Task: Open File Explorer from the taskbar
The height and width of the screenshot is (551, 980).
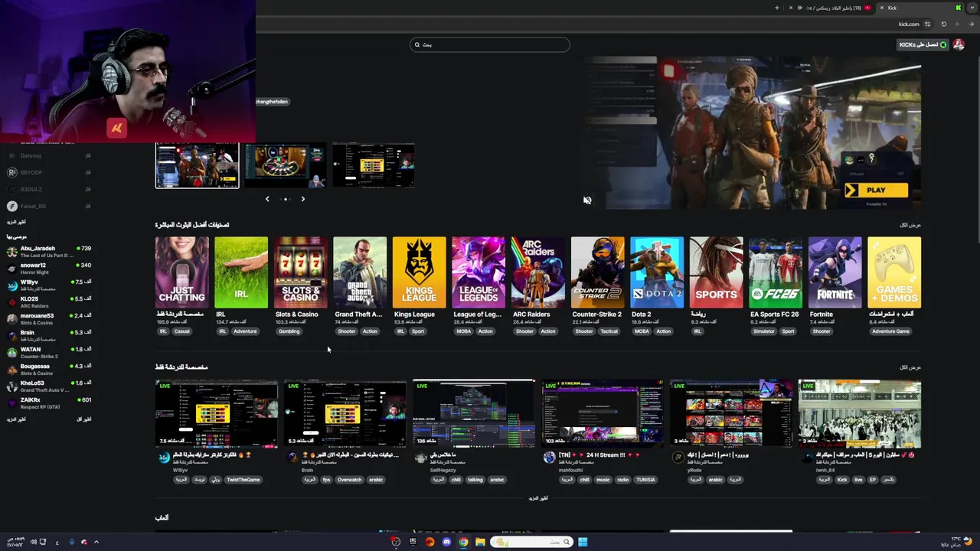Action: (x=480, y=542)
